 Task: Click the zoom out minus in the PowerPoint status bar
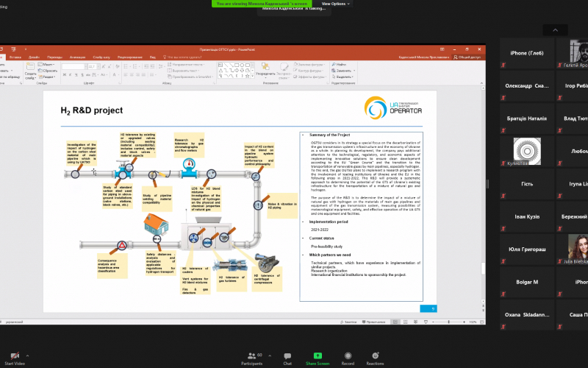pyautogui.click(x=433, y=322)
